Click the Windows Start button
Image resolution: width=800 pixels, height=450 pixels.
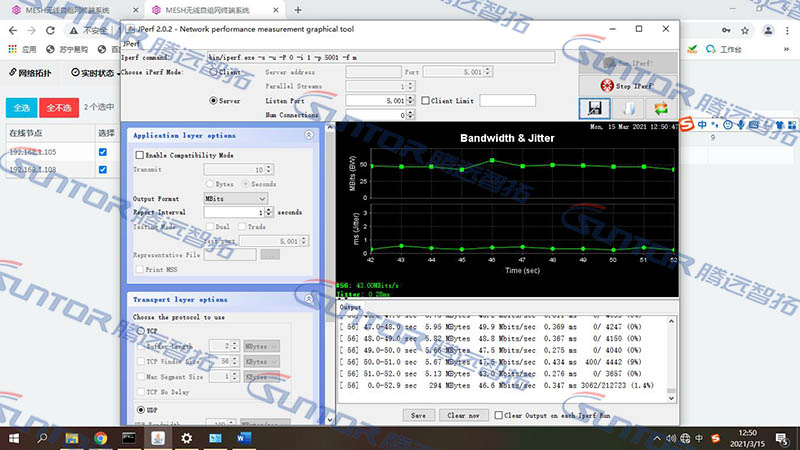[13, 438]
